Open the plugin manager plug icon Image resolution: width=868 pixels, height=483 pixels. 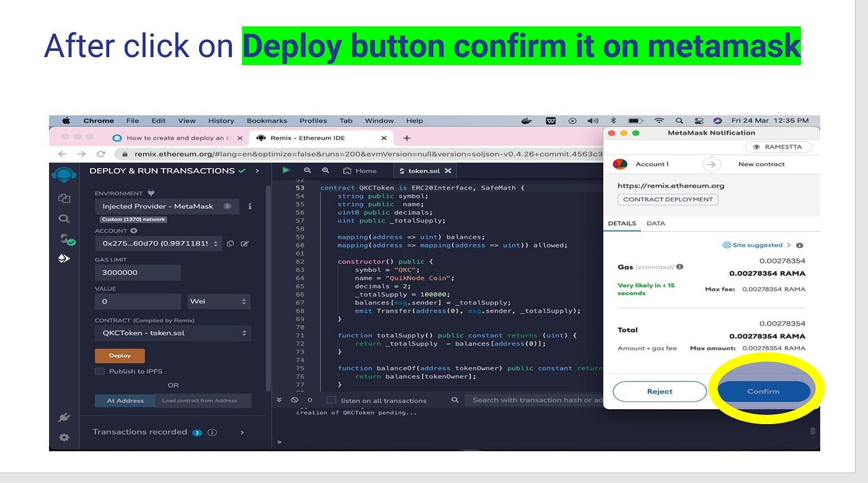(x=63, y=419)
